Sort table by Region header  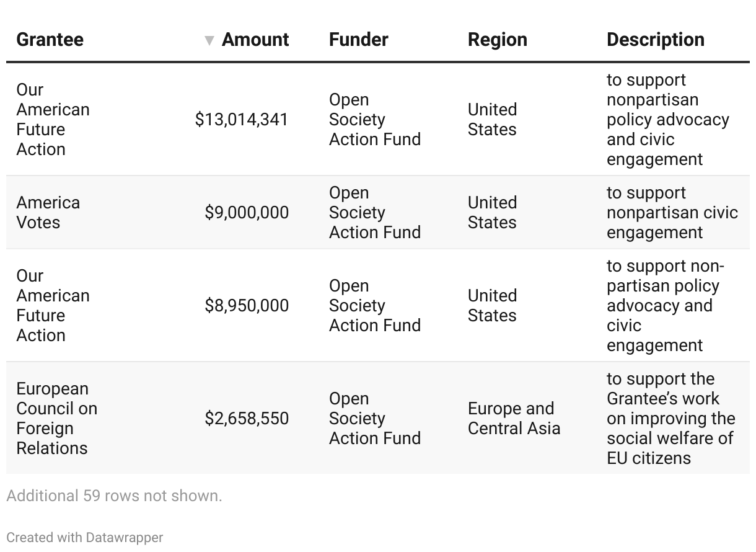497,40
